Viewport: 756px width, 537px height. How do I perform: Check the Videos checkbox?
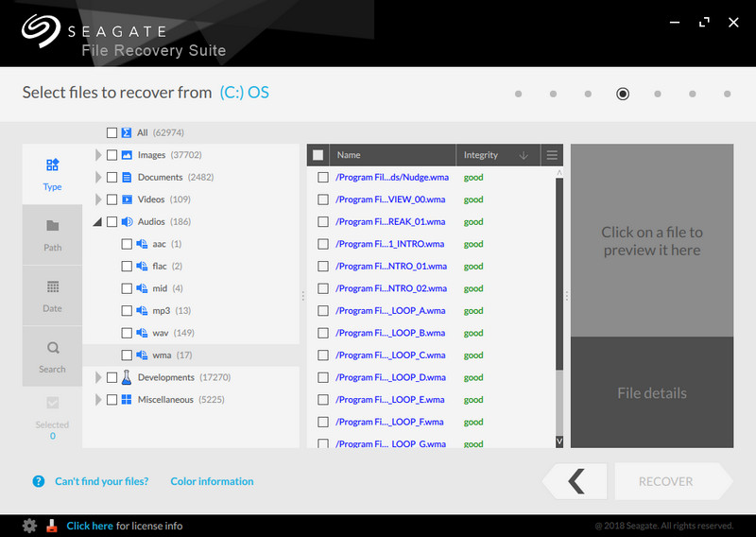(112, 199)
